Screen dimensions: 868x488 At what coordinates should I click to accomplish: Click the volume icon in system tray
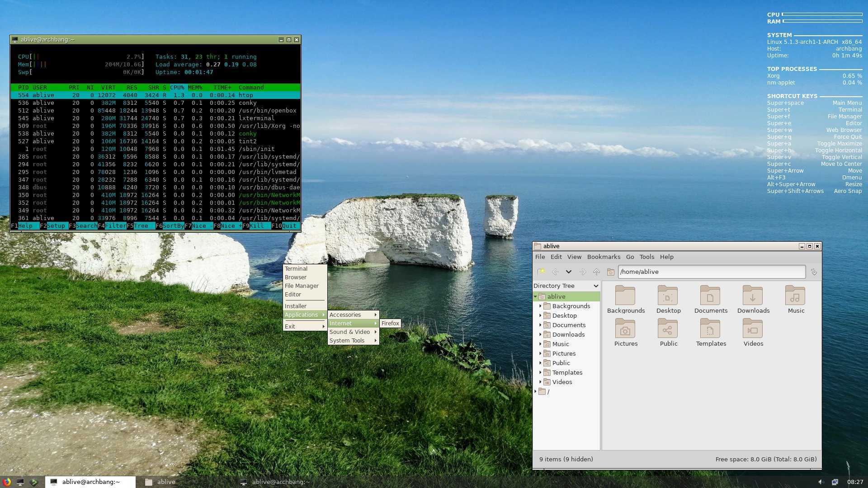[821, 482]
